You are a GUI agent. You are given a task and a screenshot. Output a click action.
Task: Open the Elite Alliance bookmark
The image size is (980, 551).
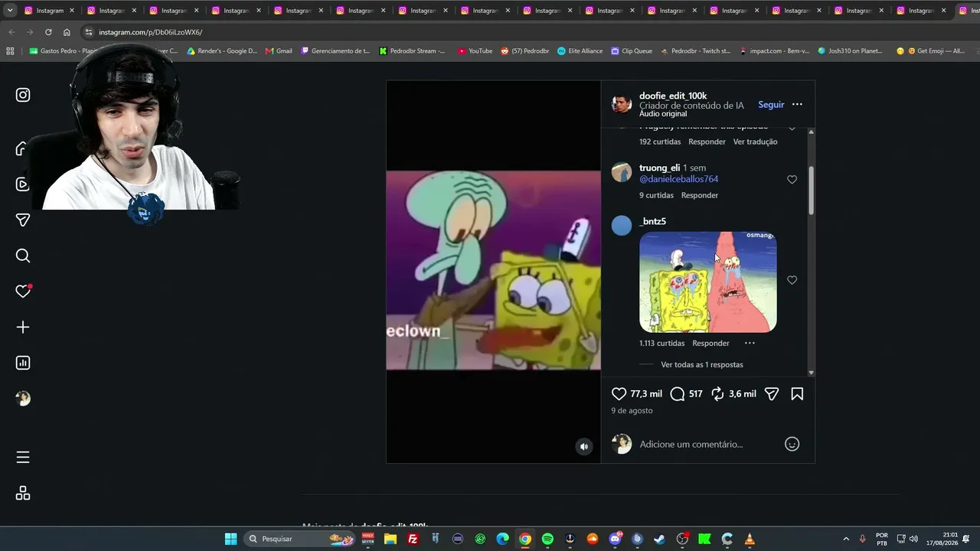pyautogui.click(x=580, y=51)
